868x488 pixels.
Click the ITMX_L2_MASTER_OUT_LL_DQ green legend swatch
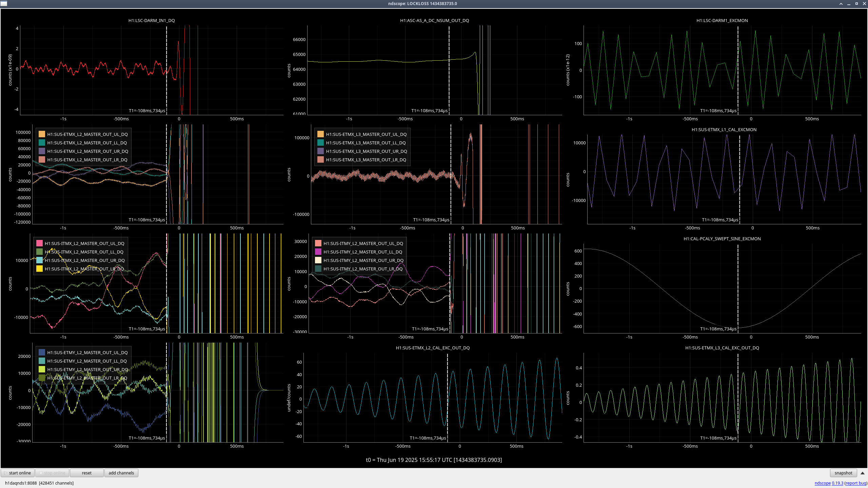(39, 252)
